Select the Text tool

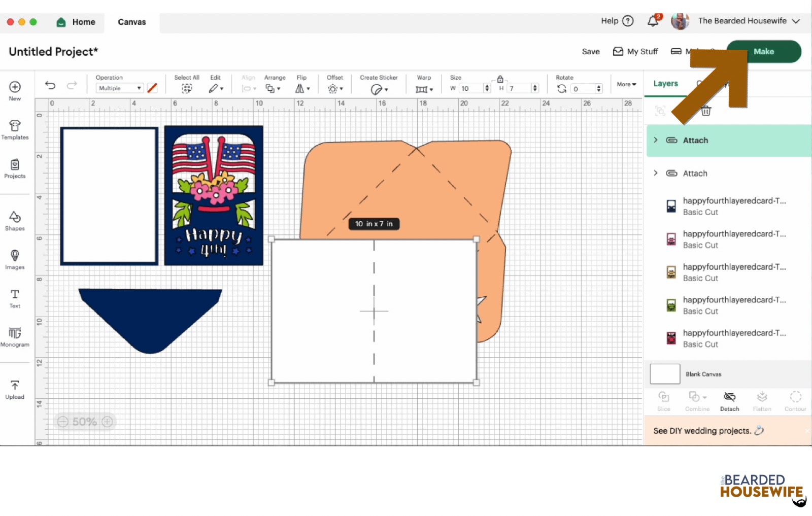click(15, 298)
